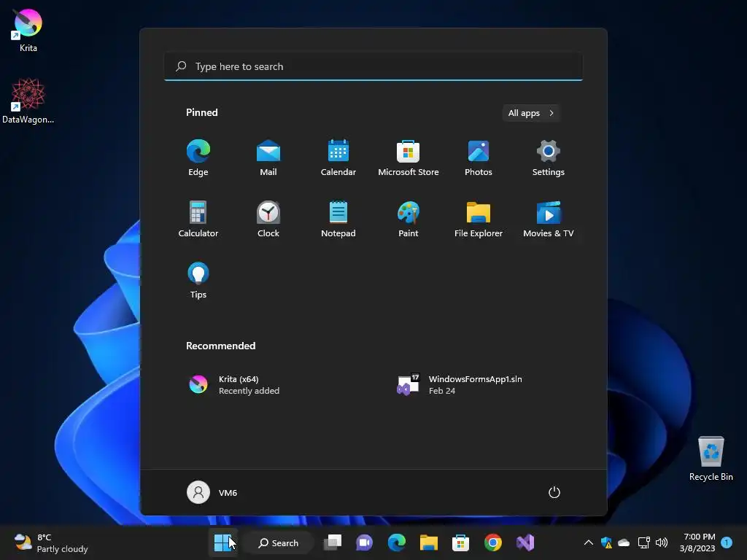Open taskbar Search box
This screenshot has width=747, height=560.
pyautogui.click(x=279, y=542)
